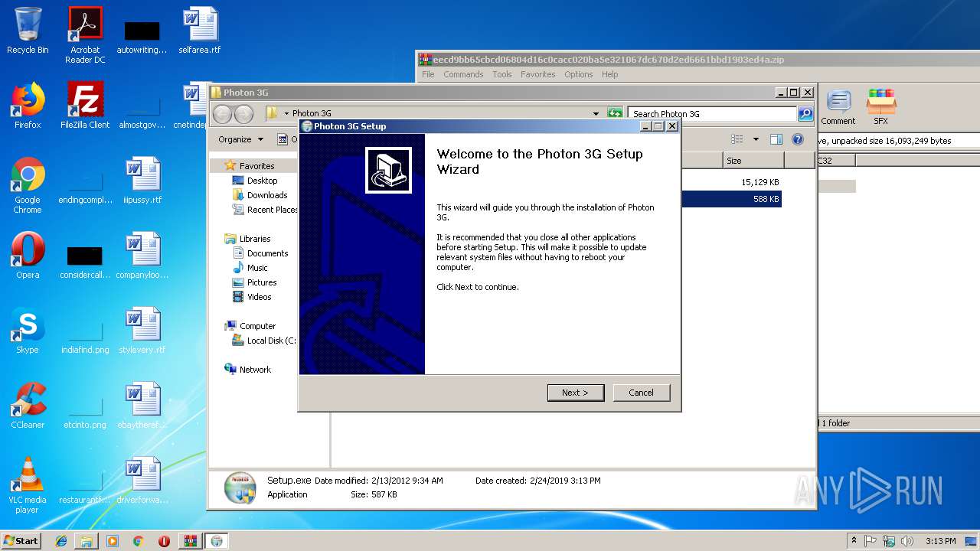Click Next in Photon 3G Setup wizard

pyautogui.click(x=576, y=393)
